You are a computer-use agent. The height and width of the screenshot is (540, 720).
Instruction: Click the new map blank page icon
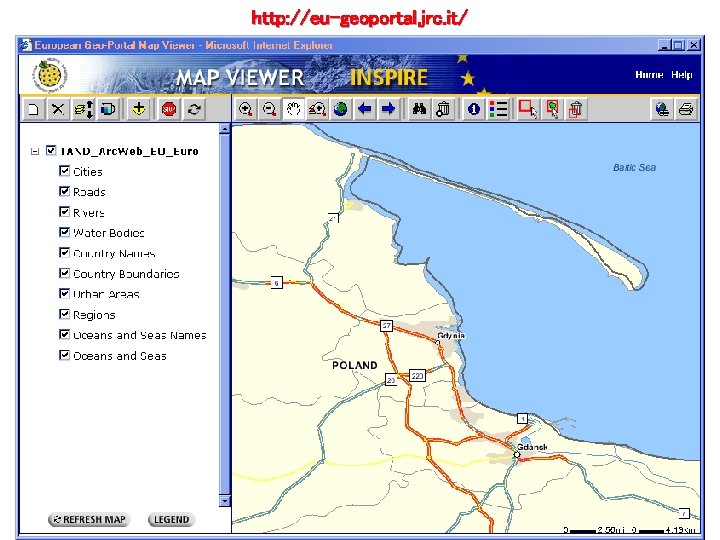tap(33, 109)
